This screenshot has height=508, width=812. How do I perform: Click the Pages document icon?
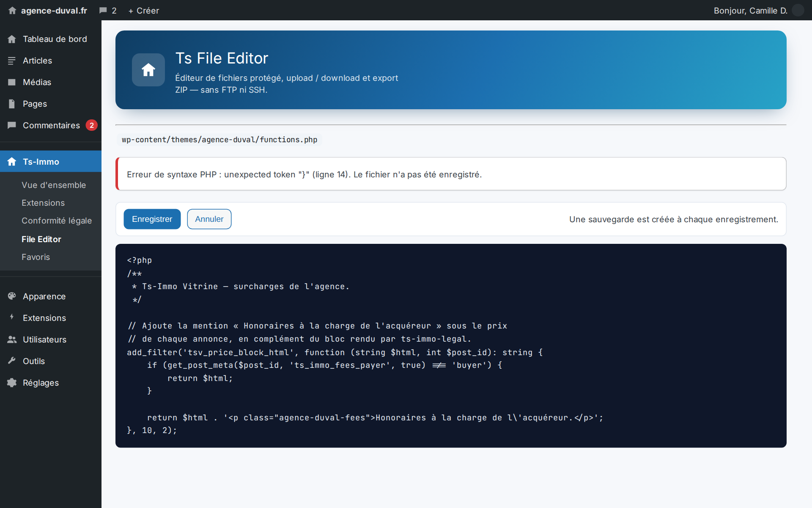coord(12,104)
